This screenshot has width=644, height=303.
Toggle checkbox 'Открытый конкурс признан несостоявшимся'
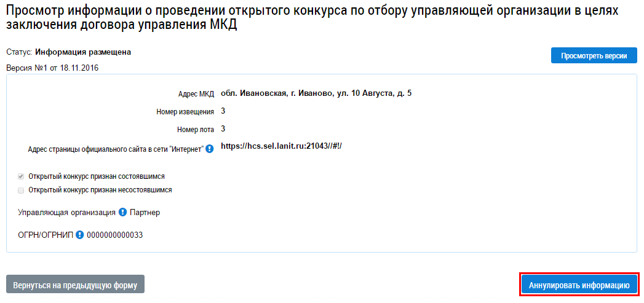tap(21, 191)
